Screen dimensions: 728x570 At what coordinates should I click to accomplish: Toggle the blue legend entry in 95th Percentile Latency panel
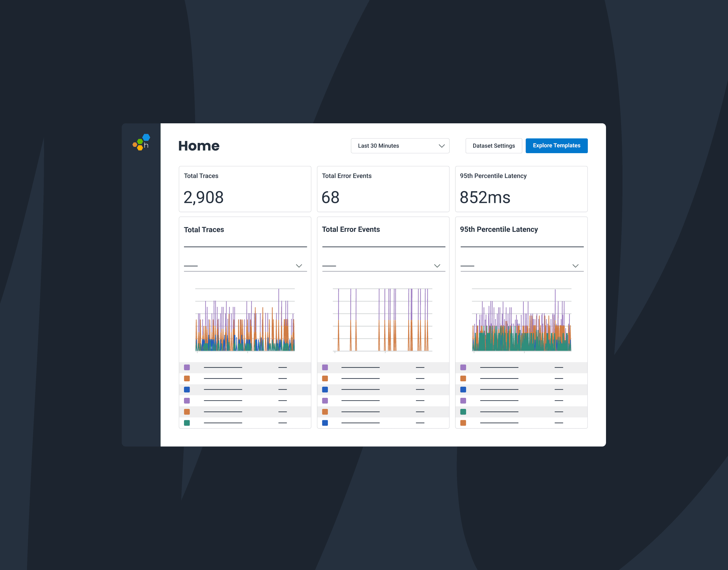coord(463,390)
